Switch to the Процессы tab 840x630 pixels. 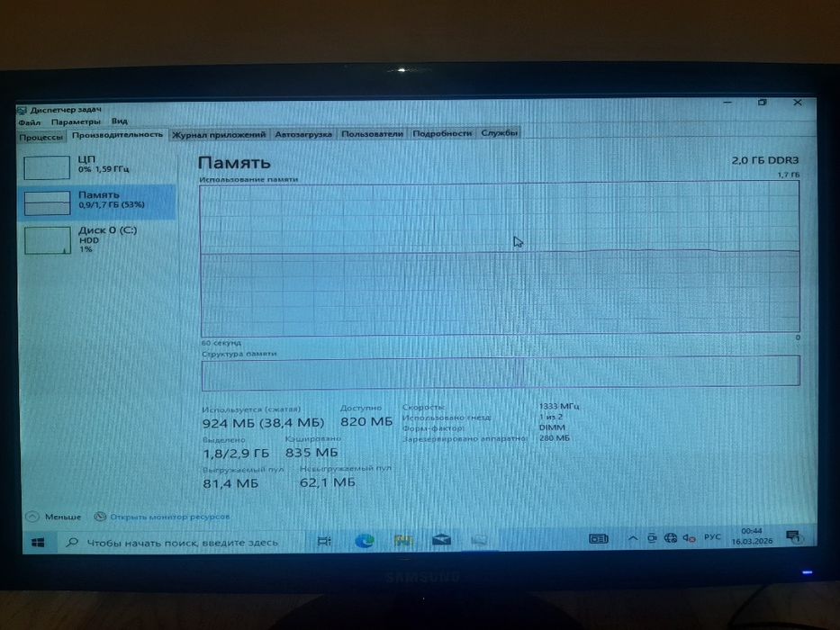coord(41,137)
